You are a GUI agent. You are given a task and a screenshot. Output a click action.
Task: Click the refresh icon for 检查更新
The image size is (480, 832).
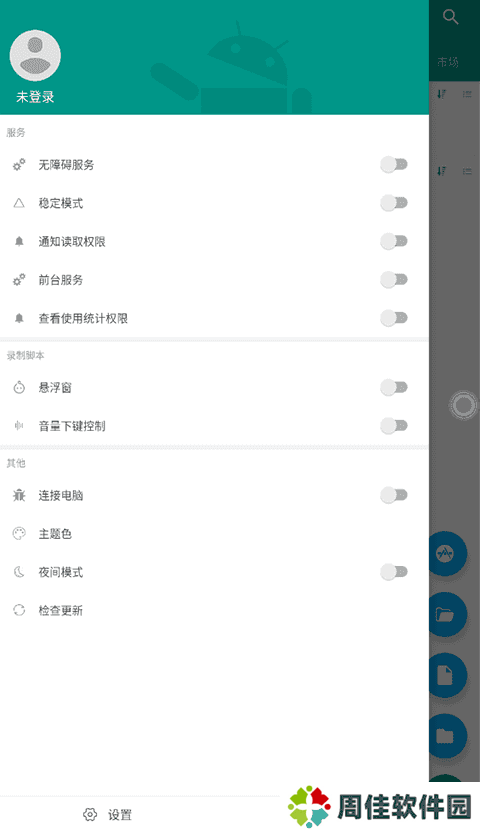[x=19, y=610]
